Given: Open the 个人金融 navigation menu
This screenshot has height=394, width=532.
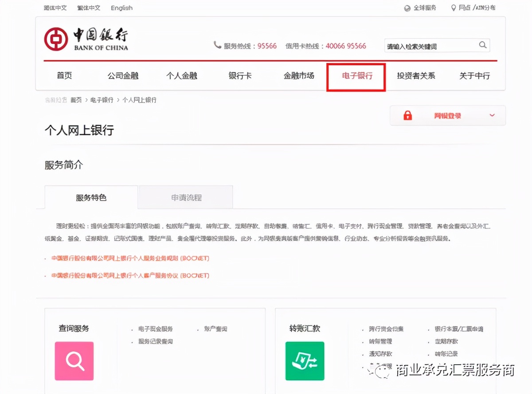Looking at the screenshot, I should [x=181, y=76].
